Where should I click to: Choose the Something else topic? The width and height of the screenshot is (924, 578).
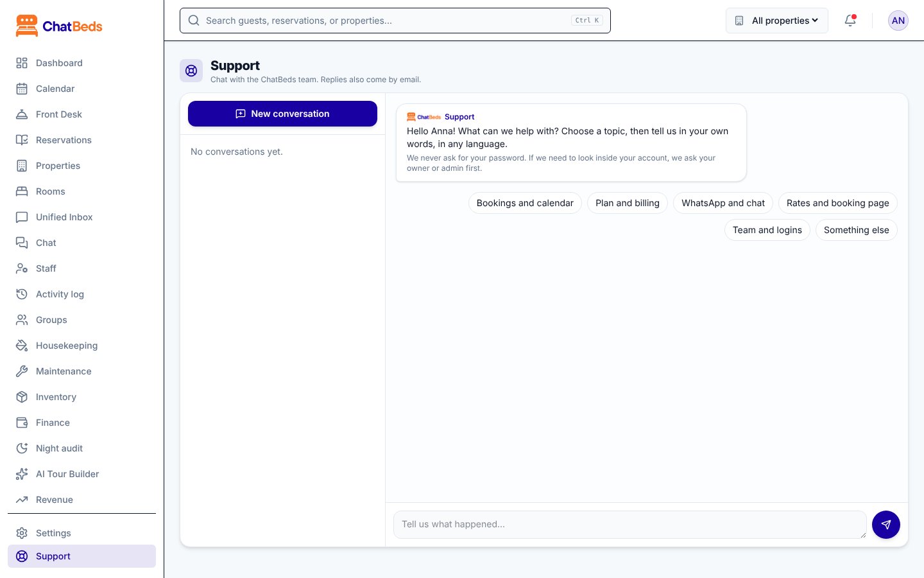857,230
